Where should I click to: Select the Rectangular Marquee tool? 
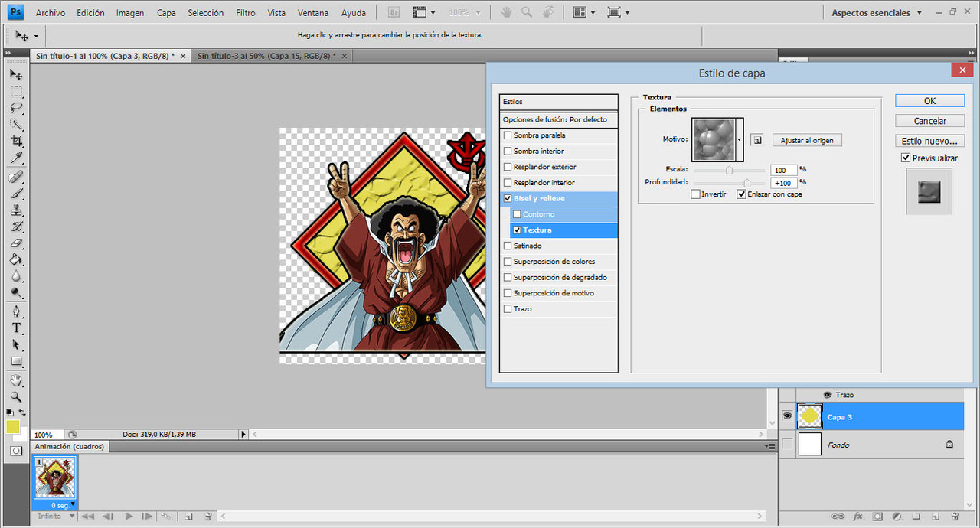pyautogui.click(x=16, y=92)
